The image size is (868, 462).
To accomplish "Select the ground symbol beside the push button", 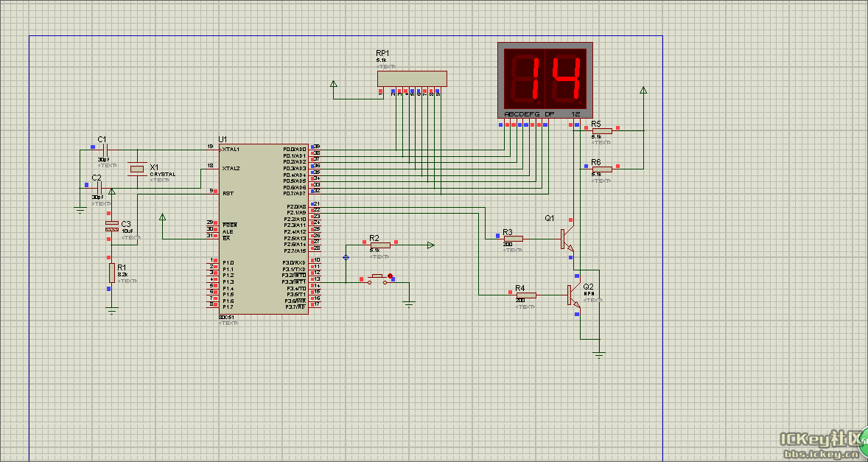I will tap(409, 303).
